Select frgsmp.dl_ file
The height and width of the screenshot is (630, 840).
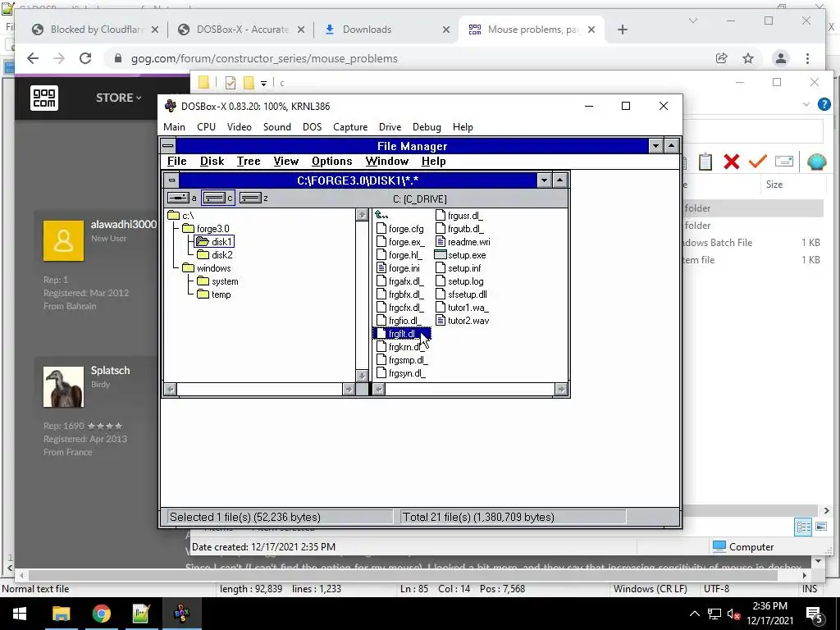pyautogui.click(x=402, y=360)
